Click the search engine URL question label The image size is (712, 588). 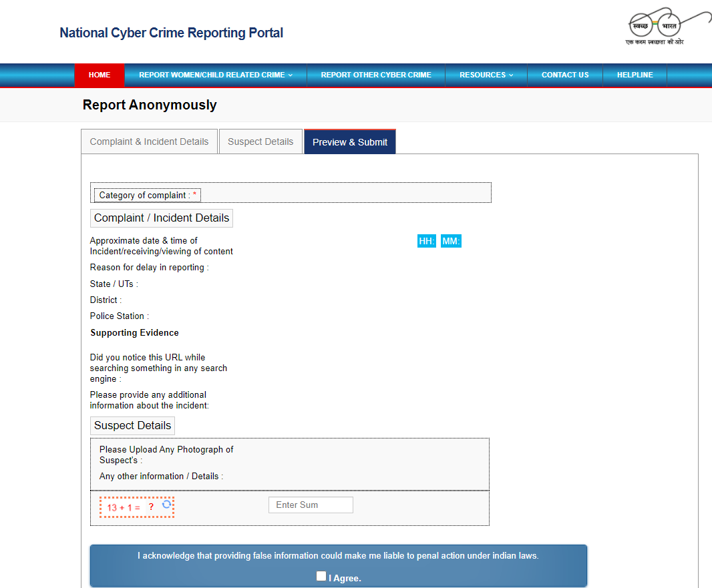coord(158,368)
